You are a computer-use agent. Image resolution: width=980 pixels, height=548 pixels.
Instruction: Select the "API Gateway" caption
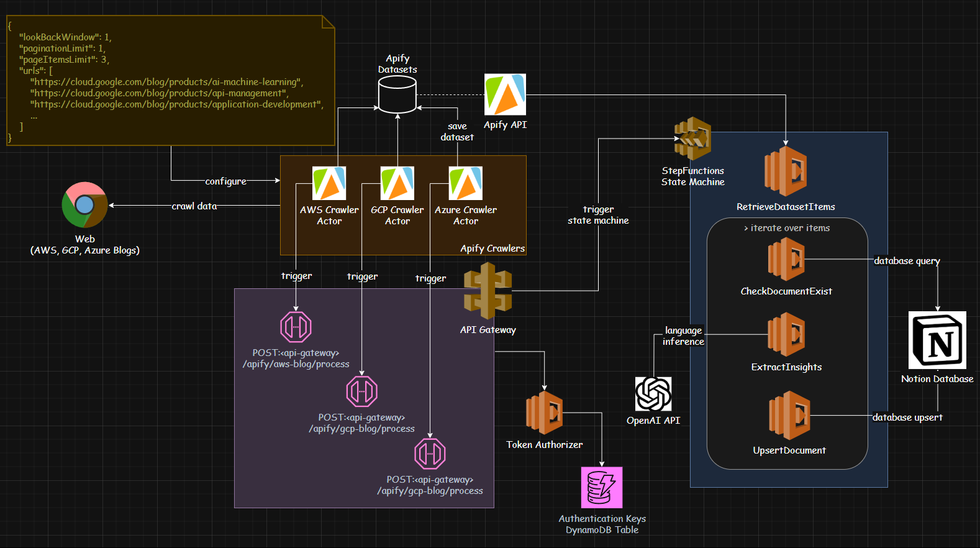pyautogui.click(x=488, y=330)
